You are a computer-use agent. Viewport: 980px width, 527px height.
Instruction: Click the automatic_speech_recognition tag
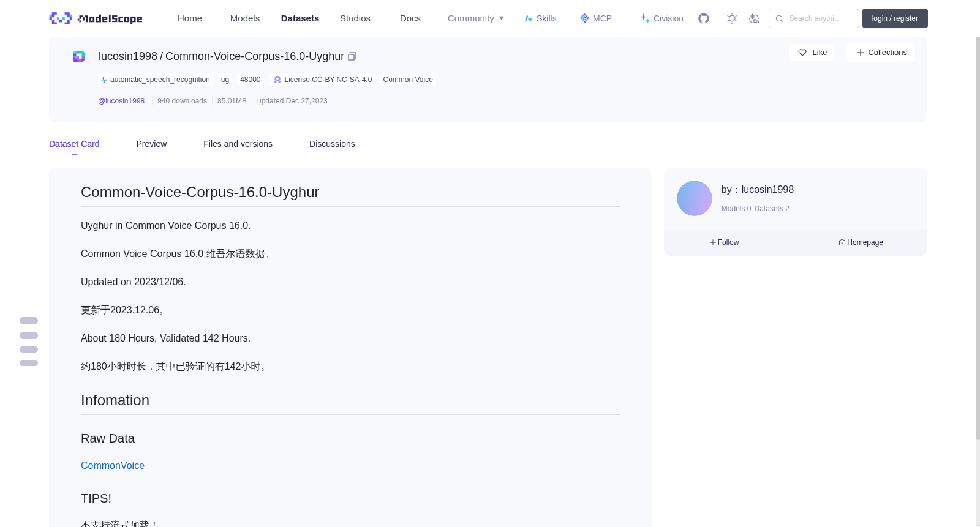(156, 80)
